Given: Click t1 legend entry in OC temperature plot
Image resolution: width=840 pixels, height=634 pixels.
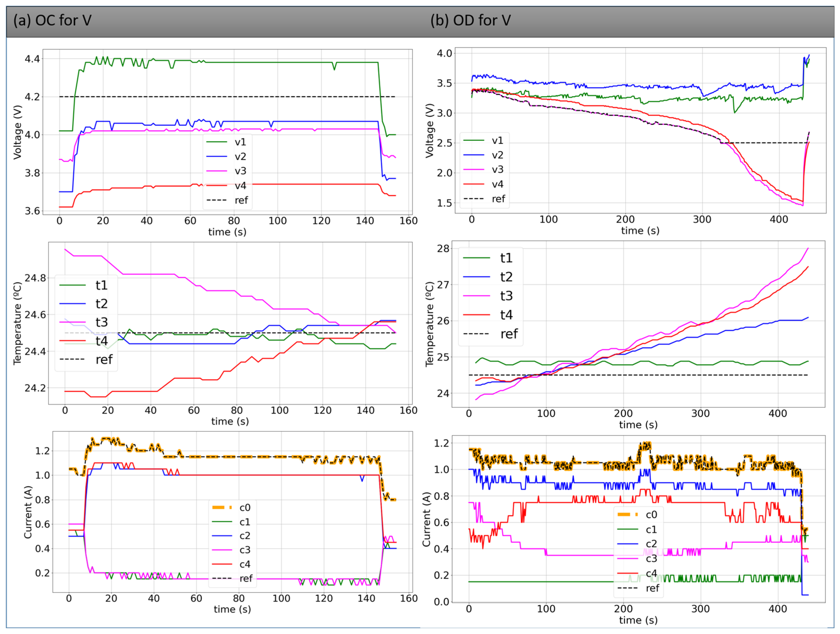Looking at the screenshot, I should pos(84,285).
